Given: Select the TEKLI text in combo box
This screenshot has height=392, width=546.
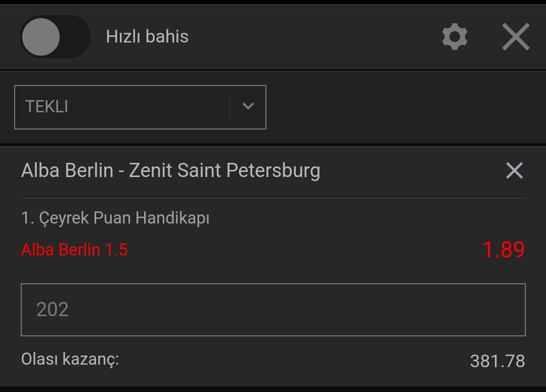Looking at the screenshot, I should (x=47, y=107).
